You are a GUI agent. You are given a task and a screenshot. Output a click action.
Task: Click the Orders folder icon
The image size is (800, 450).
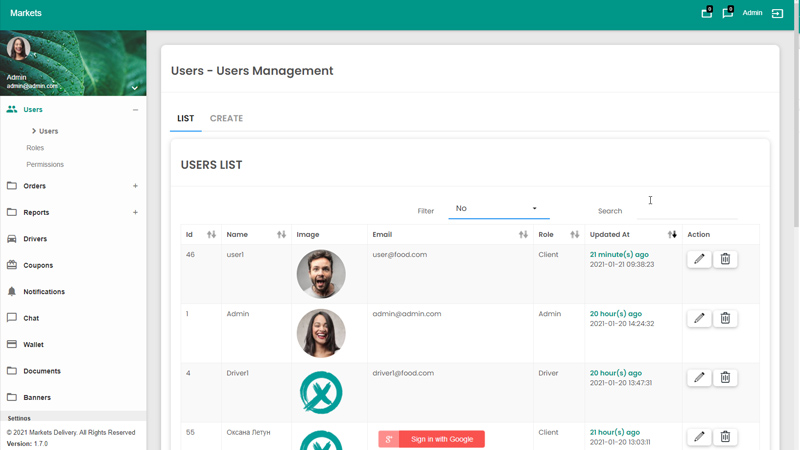[x=12, y=186]
